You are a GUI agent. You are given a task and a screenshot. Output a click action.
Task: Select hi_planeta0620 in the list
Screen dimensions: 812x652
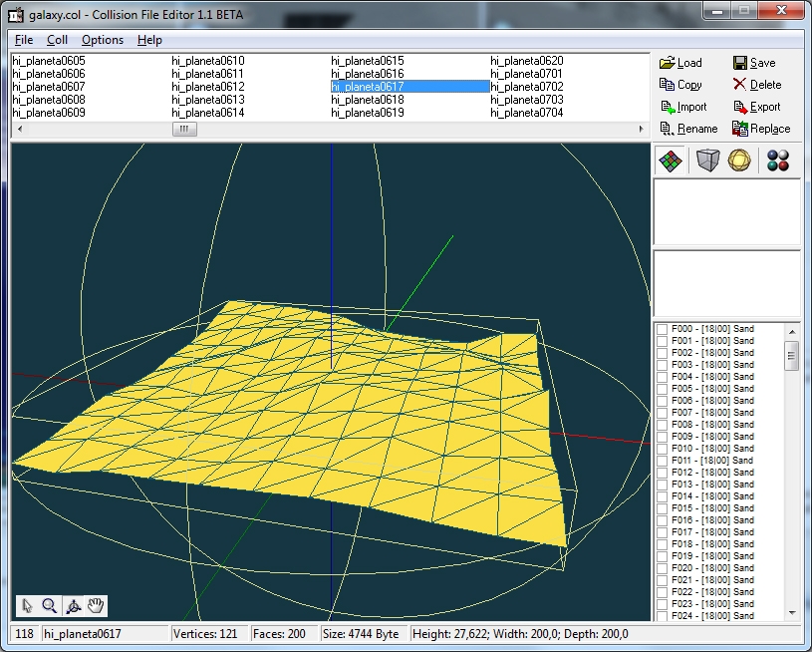pyautogui.click(x=527, y=61)
